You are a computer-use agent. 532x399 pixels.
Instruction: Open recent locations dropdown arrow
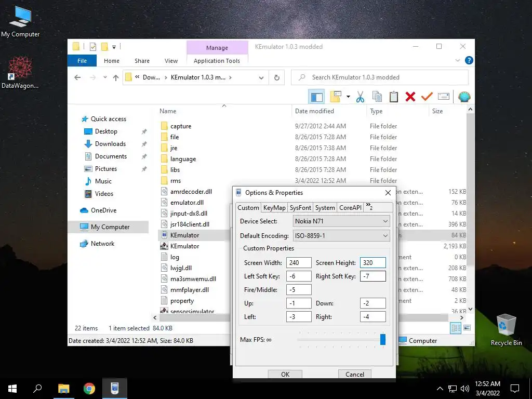pos(105,77)
